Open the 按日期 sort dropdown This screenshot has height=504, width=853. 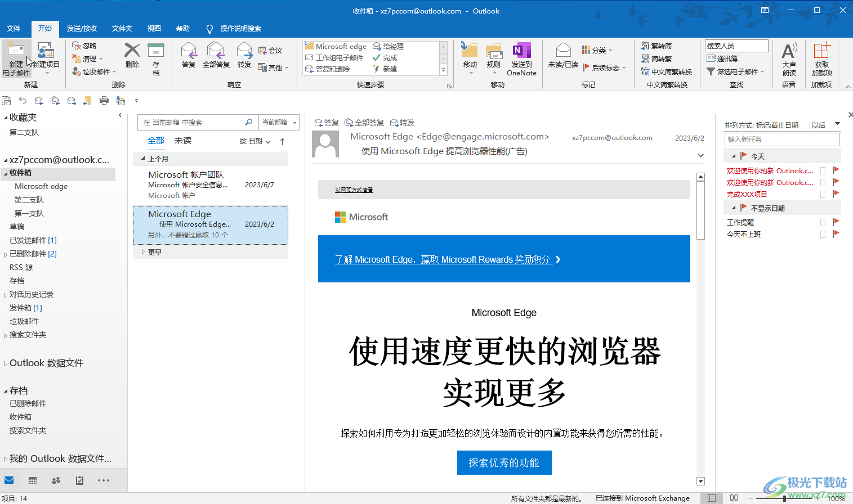pos(255,141)
